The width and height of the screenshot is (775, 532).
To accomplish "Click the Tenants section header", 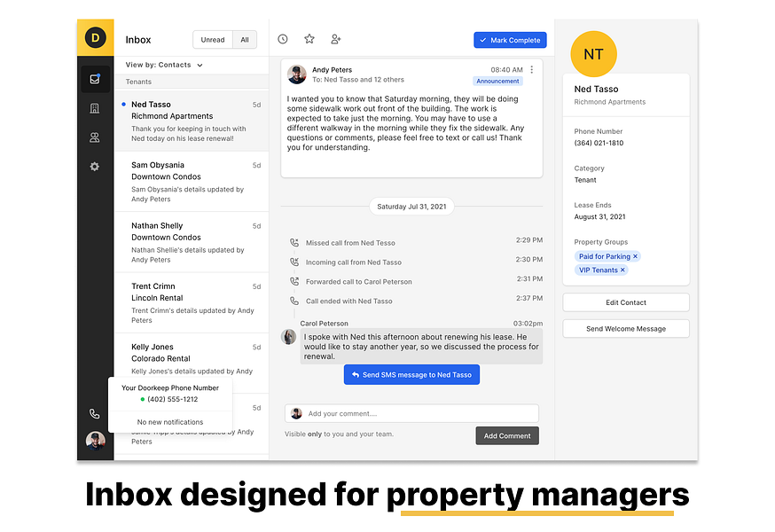I will click(192, 82).
